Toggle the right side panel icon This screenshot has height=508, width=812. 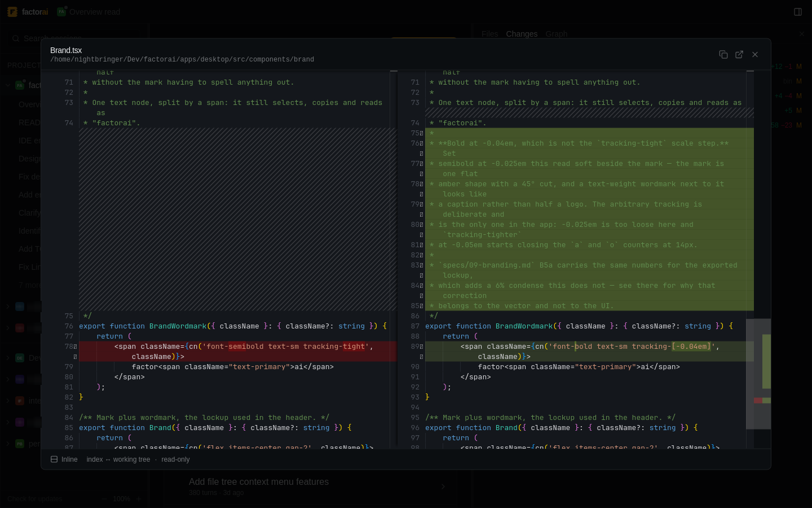click(x=798, y=12)
